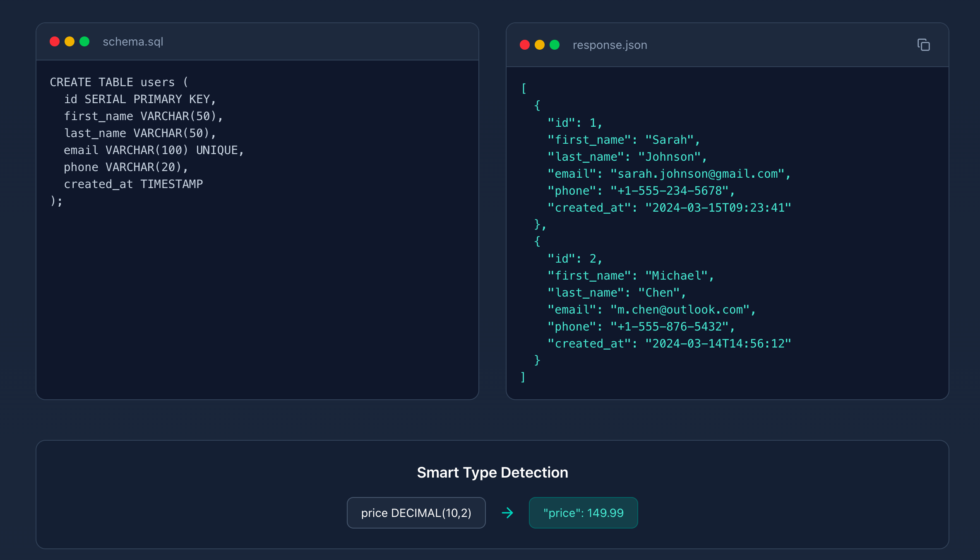The image size is (980, 560).
Task: Click the CREATE TABLE users line
Action: click(x=119, y=82)
